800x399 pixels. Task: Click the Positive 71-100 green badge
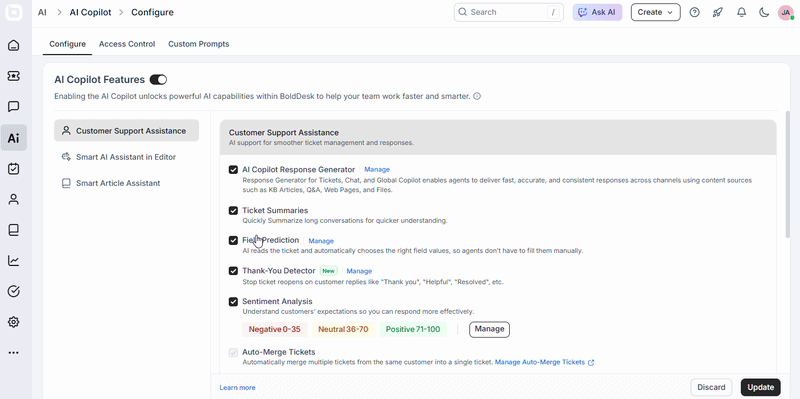tap(413, 329)
